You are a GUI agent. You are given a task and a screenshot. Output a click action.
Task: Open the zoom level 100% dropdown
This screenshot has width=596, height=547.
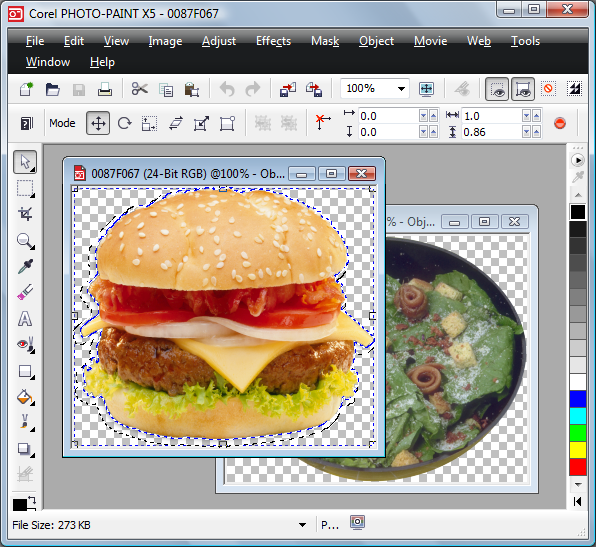pyautogui.click(x=401, y=89)
